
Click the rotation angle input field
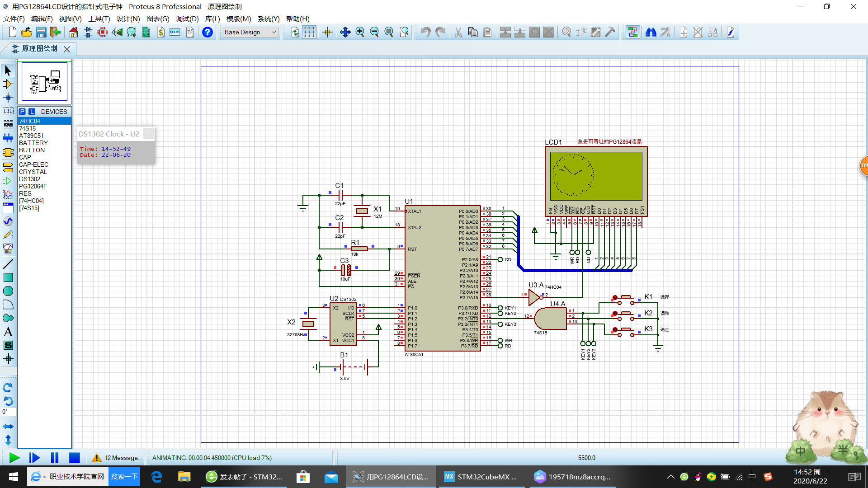coord(9,412)
